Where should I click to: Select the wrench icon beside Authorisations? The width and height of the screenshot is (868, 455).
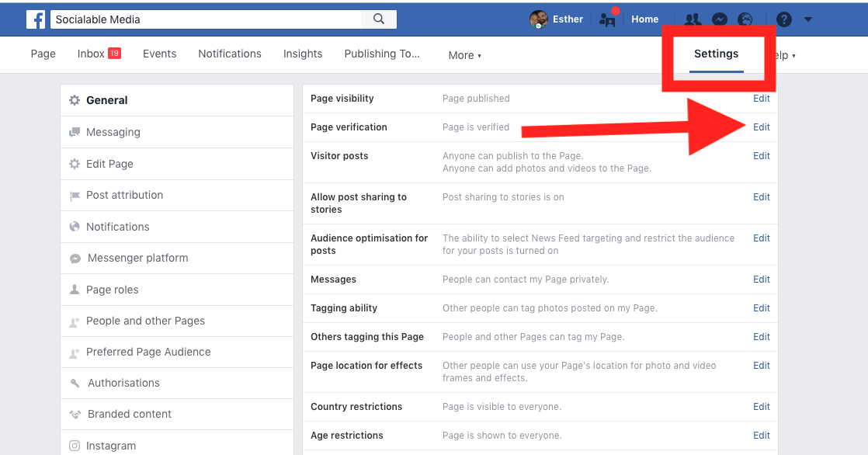(74, 383)
